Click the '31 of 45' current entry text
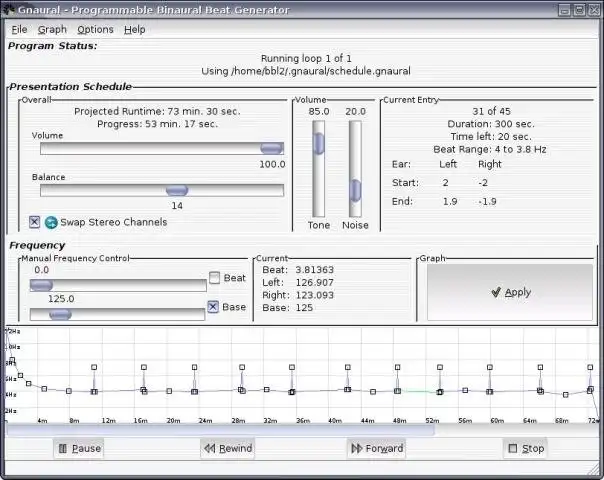604x480 pixels. click(491, 111)
